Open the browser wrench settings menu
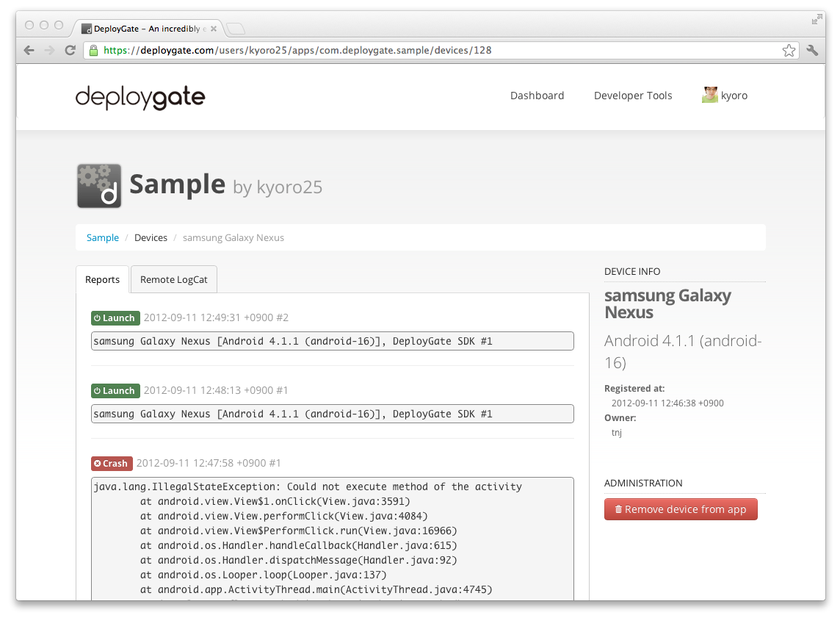Image resolution: width=840 pixels, height=618 pixels. [812, 51]
